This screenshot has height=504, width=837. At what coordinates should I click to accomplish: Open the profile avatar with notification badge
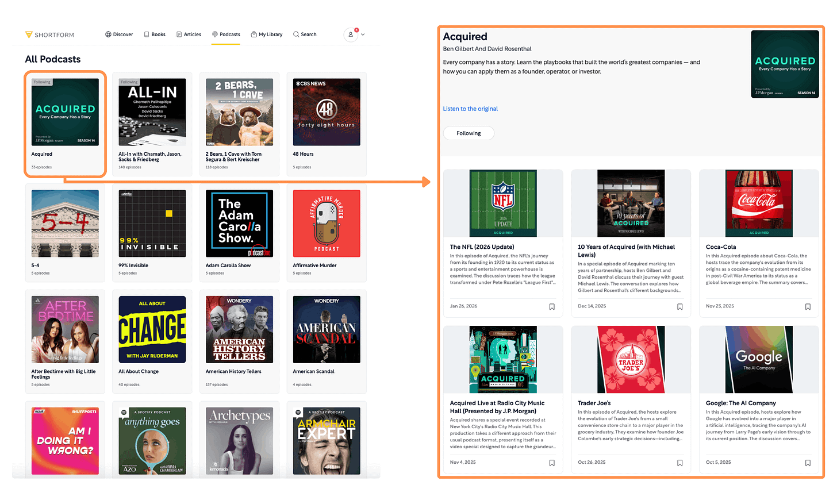(351, 34)
